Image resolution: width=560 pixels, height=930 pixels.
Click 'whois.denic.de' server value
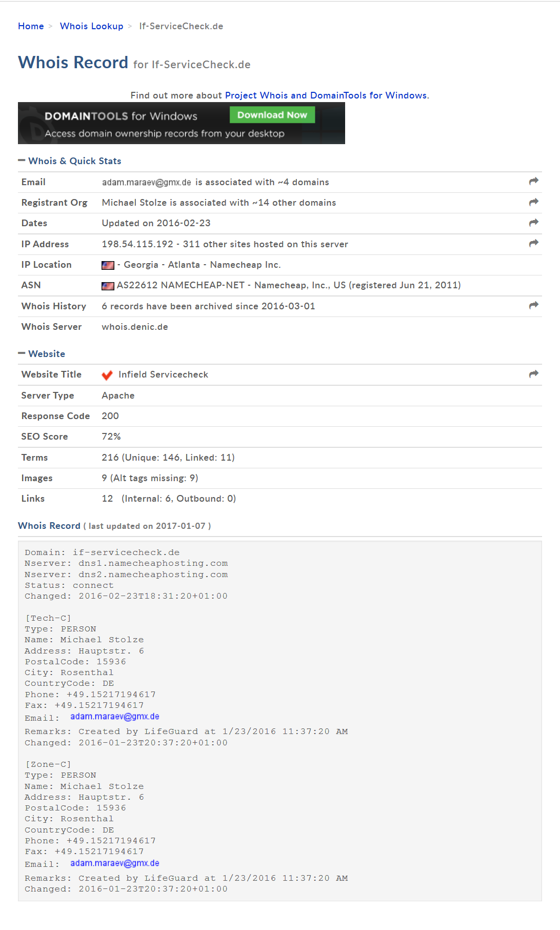click(135, 327)
